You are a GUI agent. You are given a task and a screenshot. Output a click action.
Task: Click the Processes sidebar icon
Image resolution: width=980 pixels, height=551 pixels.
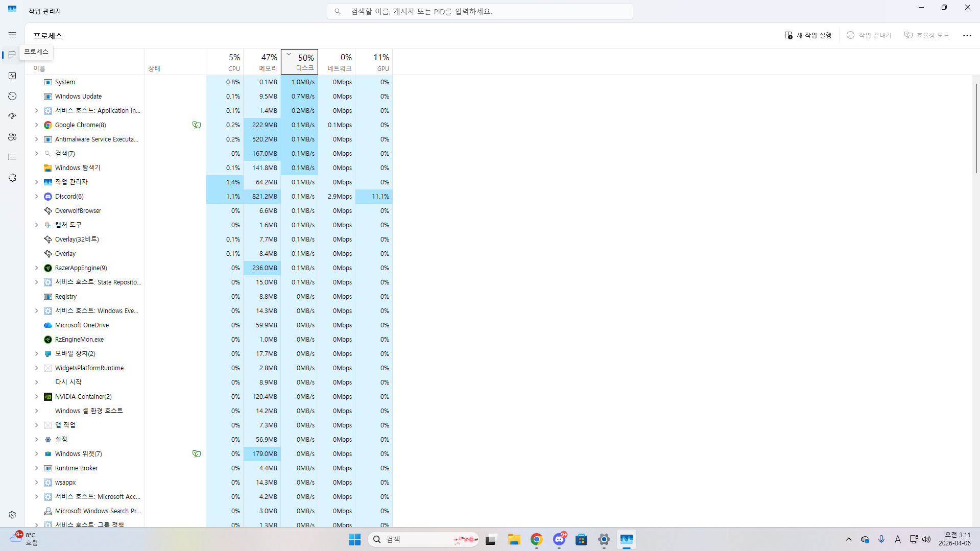tap(12, 55)
